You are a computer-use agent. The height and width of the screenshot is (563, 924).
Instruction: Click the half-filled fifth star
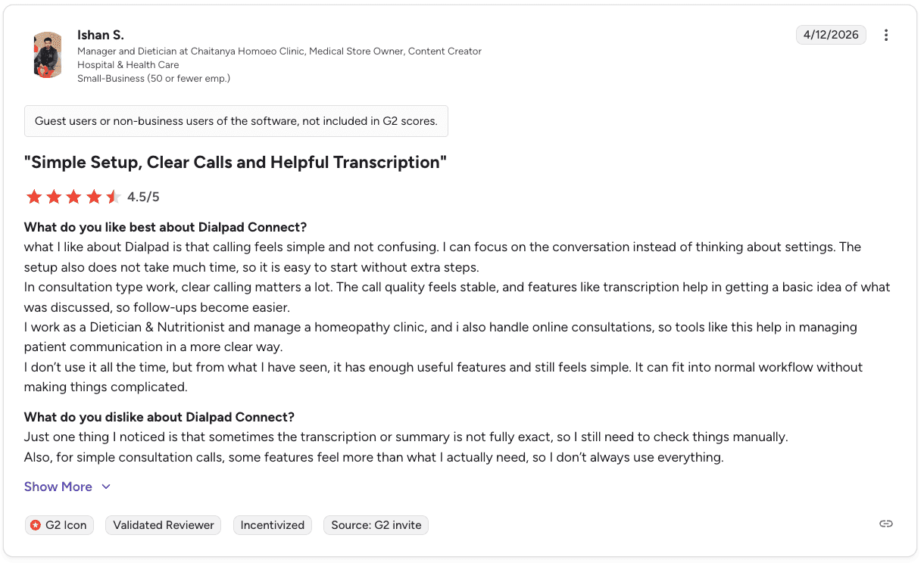[x=113, y=197]
